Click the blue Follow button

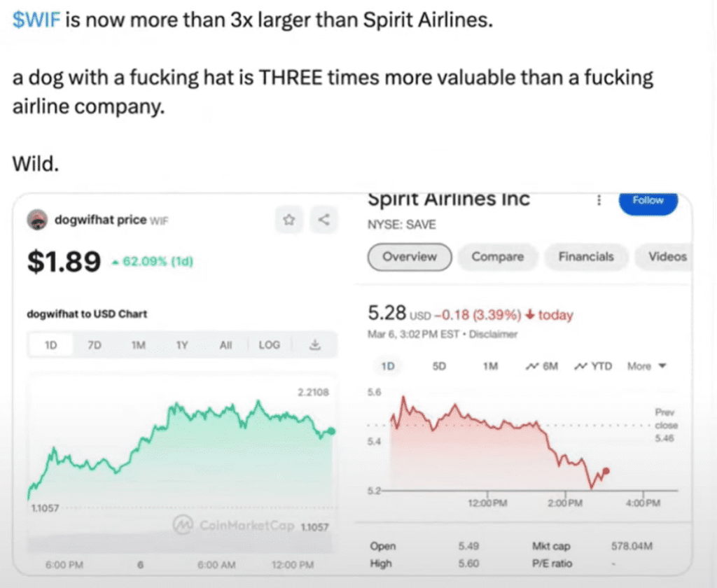[x=648, y=201]
